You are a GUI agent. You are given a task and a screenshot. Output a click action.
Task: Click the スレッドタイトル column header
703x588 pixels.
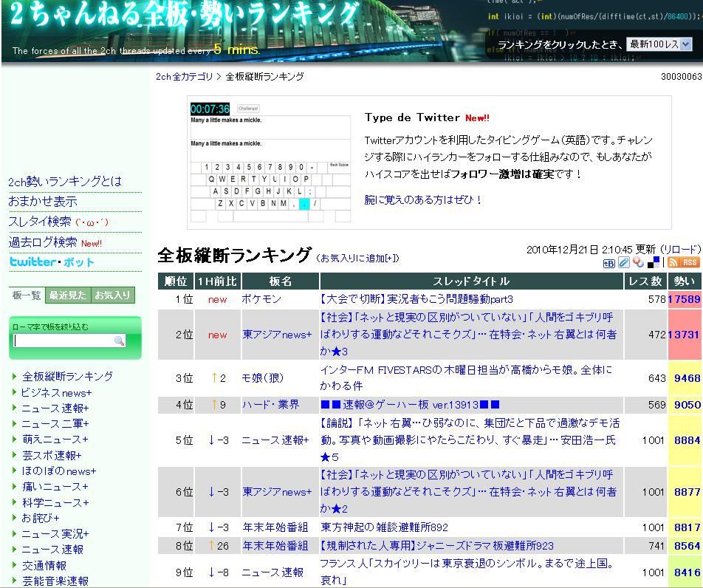[x=472, y=281]
